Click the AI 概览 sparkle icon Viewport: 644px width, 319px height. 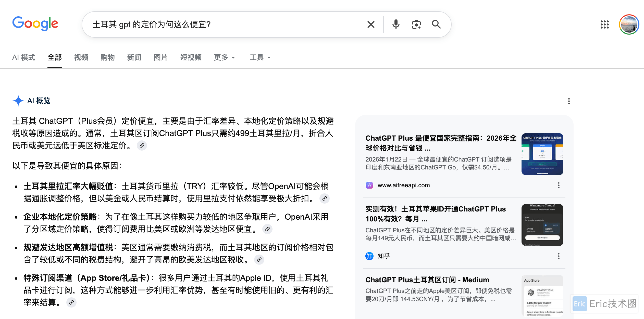click(x=18, y=101)
